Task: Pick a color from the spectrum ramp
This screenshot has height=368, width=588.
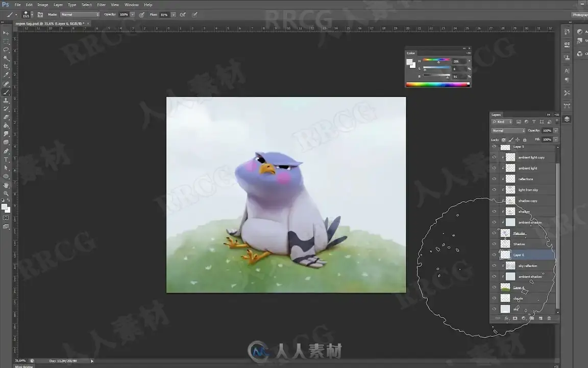Action: (x=437, y=84)
